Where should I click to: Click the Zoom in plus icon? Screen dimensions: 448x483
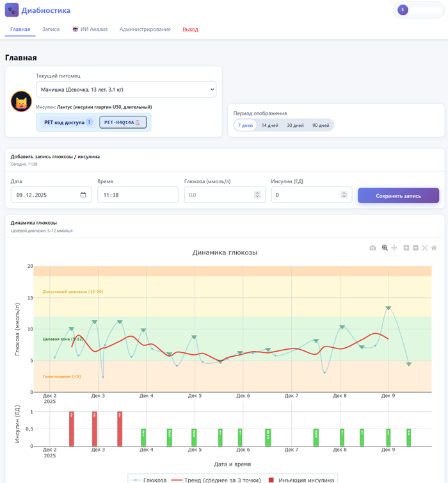click(x=406, y=248)
